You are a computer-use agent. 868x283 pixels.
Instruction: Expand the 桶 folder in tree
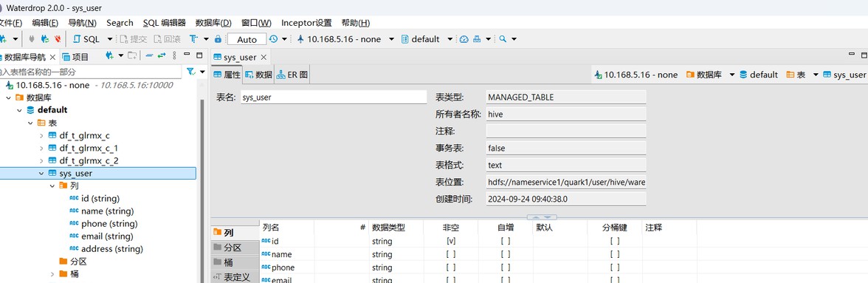[x=52, y=274]
